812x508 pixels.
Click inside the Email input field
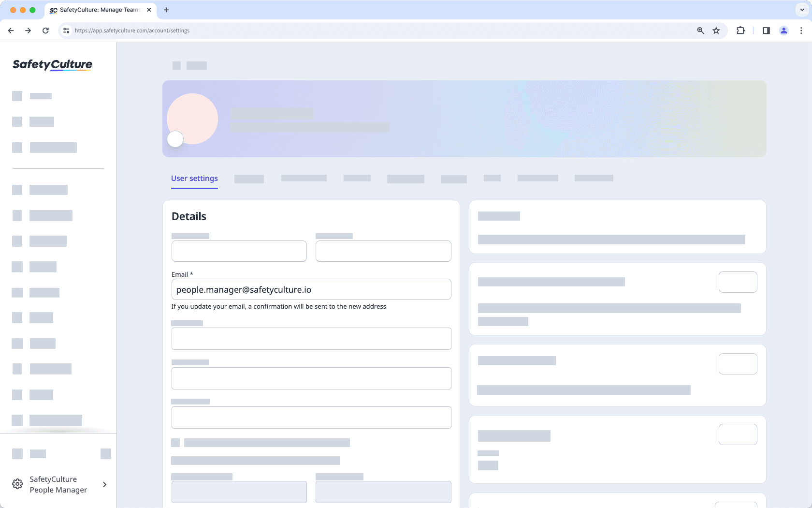coord(311,289)
